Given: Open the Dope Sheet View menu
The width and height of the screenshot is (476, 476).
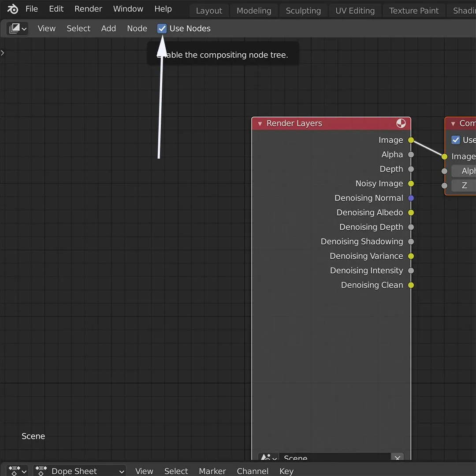Looking at the screenshot, I should (x=144, y=471).
